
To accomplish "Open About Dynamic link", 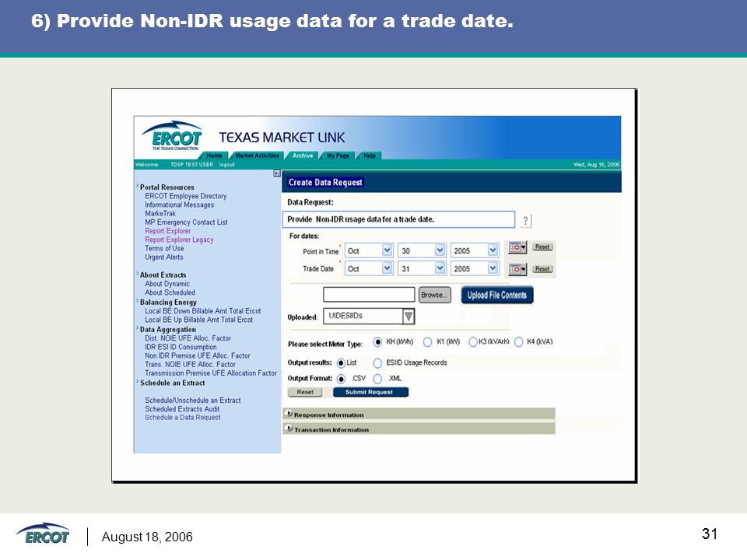I will pos(167,284).
